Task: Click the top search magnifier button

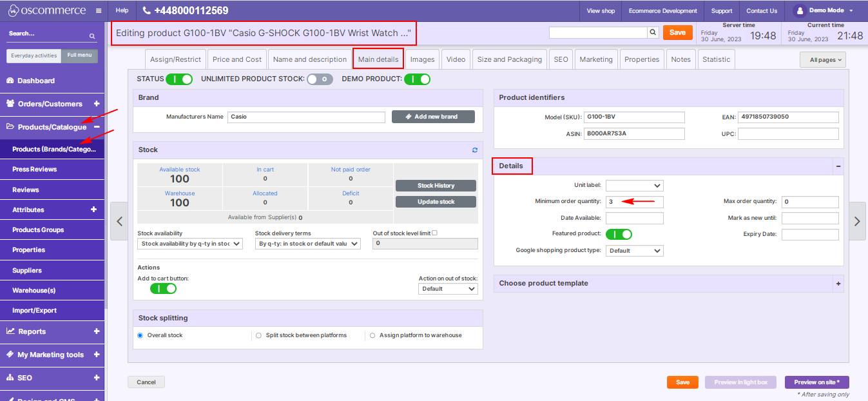Action: click(653, 32)
